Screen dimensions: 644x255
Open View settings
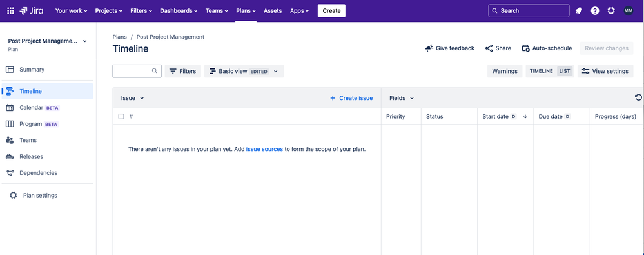605,71
